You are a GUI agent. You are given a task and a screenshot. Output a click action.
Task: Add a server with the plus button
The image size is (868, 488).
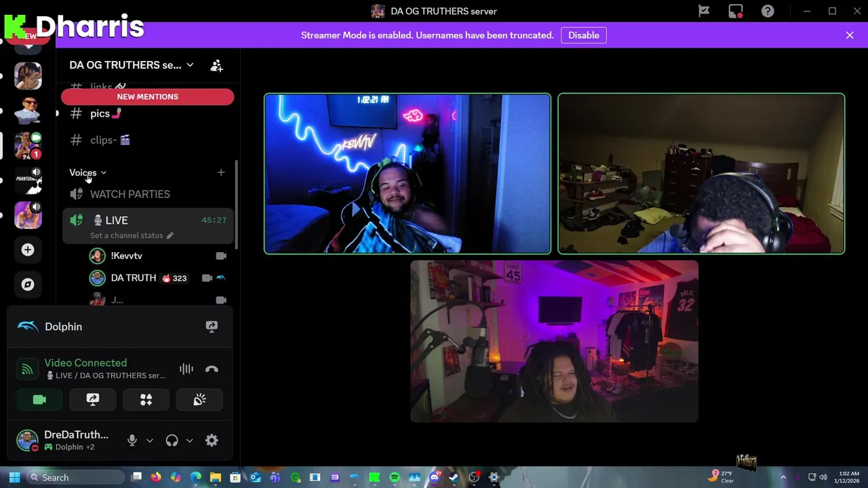click(28, 250)
